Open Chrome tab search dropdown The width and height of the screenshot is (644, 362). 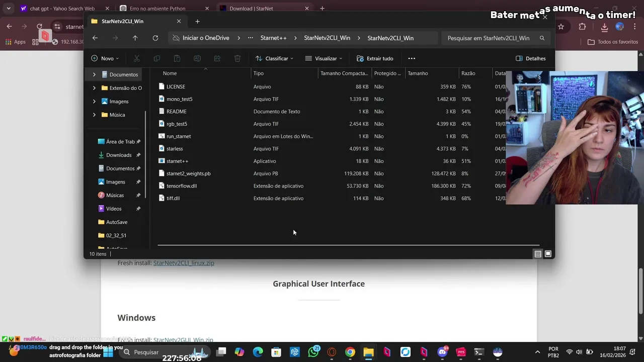click(9, 9)
